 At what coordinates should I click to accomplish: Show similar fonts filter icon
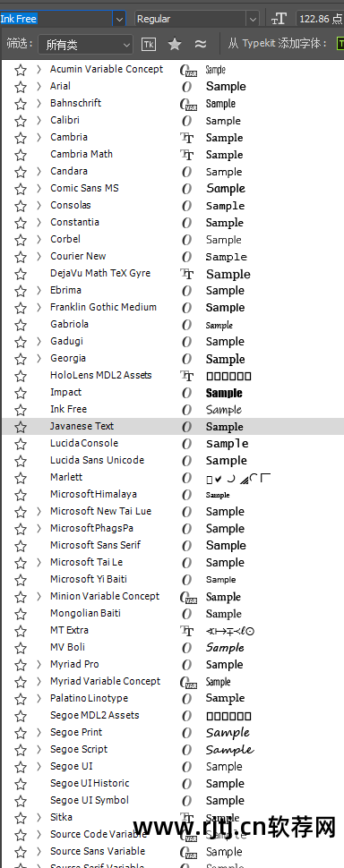click(201, 44)
